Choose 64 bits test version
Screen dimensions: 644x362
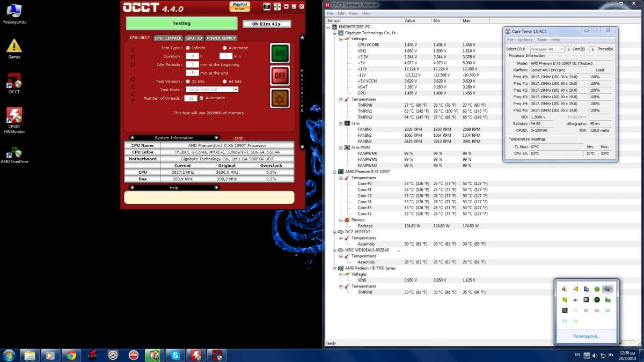tap(225, 82)
